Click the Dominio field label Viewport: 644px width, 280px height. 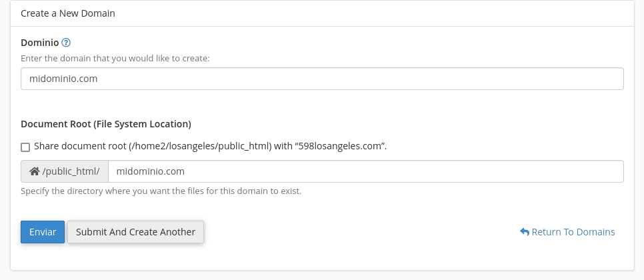(40, 43)
